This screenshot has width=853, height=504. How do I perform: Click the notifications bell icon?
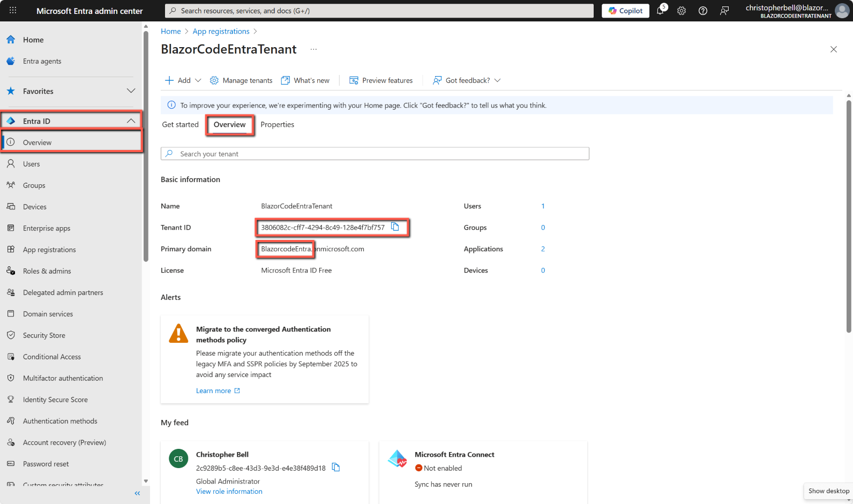[x=660, y=11]
